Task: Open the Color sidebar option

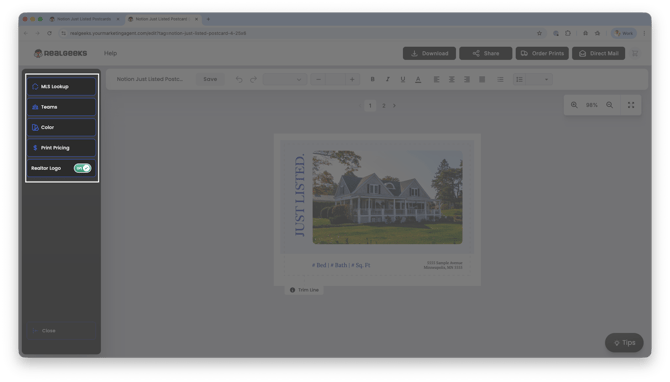Action: pyautogui.click(x=62, y=127)
